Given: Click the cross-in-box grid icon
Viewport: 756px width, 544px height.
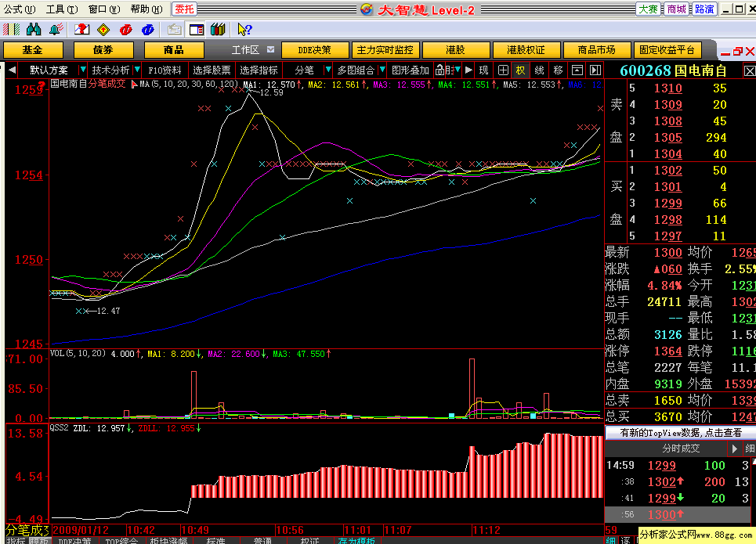Looking at the screenshot, I should tap(503, 70).
